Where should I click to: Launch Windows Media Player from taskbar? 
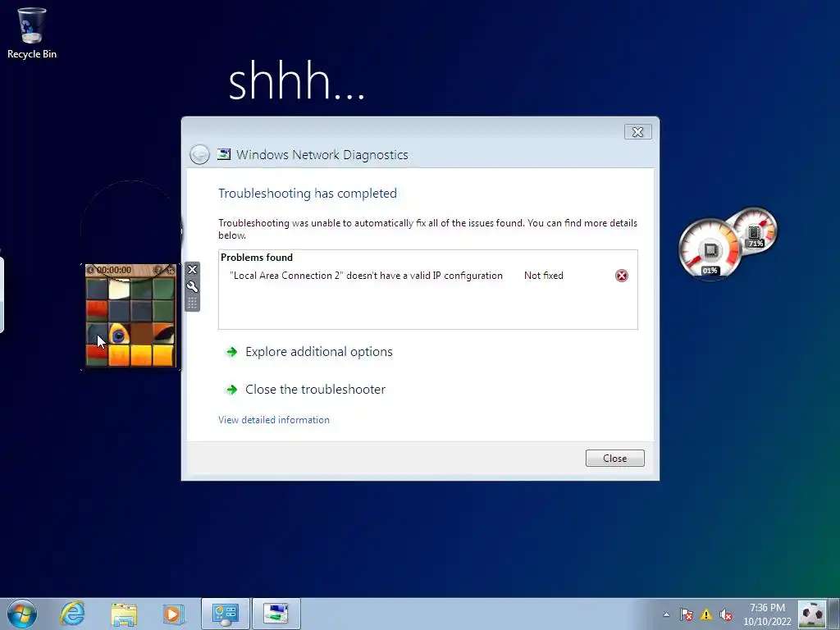coord(172,614)
